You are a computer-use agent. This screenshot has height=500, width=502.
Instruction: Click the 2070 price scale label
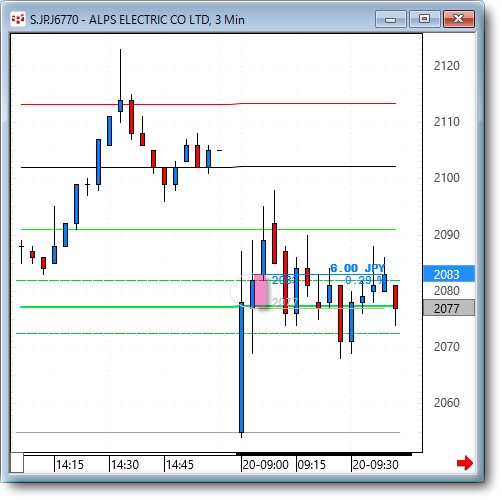tap(446, 347)
